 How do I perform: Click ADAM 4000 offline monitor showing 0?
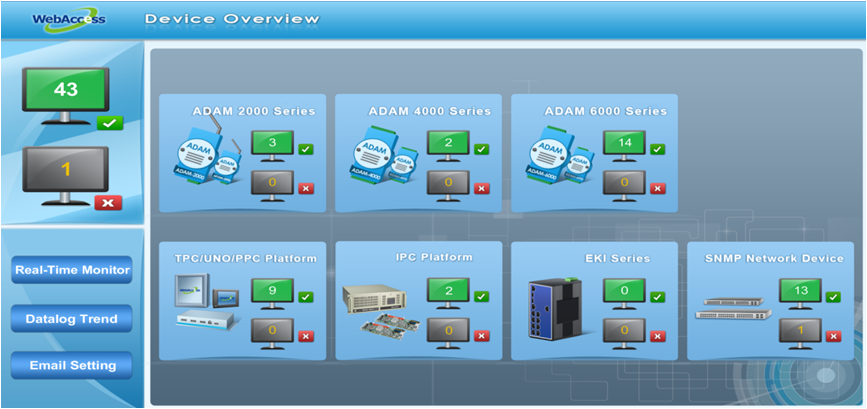[x=448, y=186]
